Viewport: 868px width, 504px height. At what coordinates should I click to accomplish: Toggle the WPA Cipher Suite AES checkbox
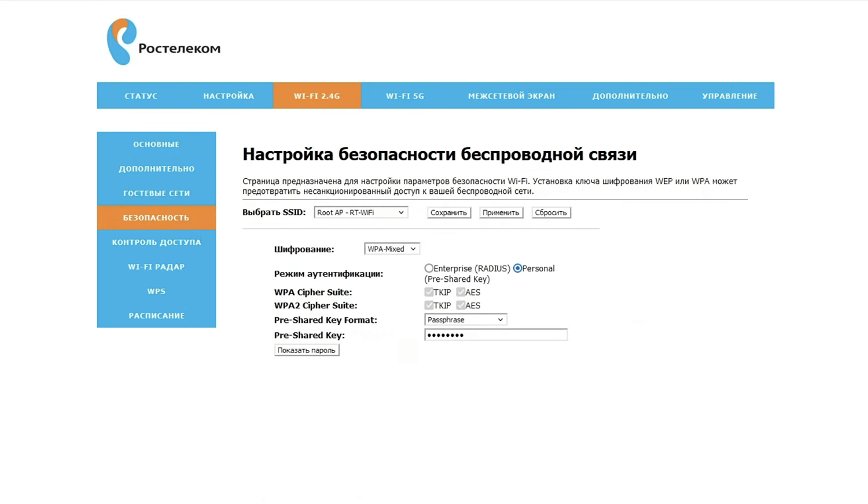coord(461,292)
